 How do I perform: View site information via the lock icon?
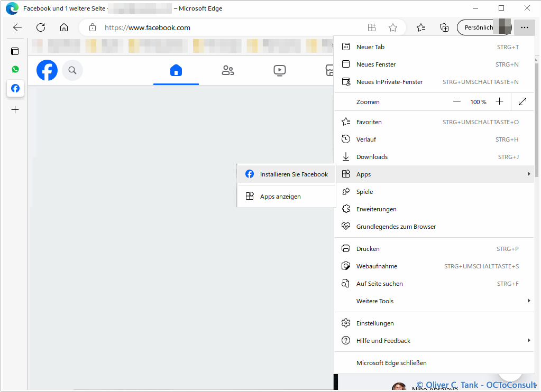(93, 27)
